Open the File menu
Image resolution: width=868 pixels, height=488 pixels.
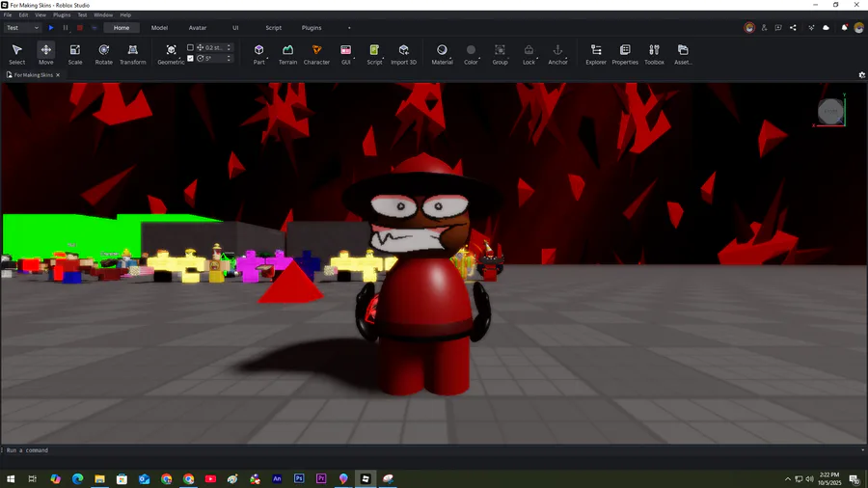(x=8, y=14)
